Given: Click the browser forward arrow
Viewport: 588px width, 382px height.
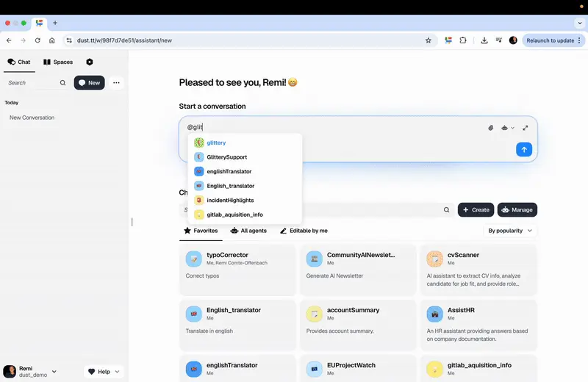Looking at the screenshot, I should pos(24,40).
